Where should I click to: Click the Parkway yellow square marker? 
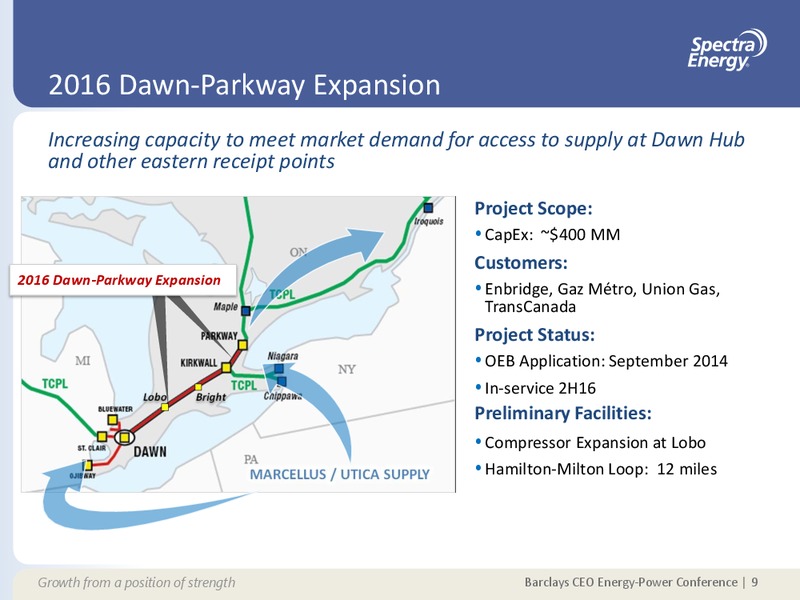pos(243,345)
